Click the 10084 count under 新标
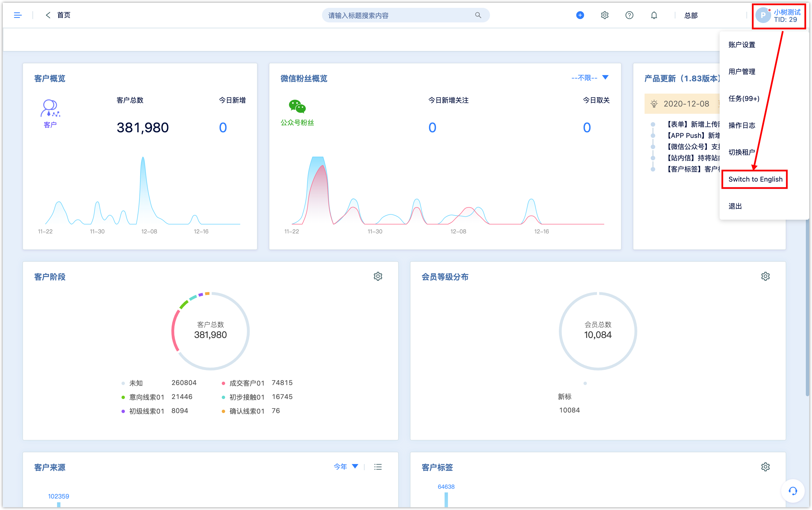 (x=570, y=410)
